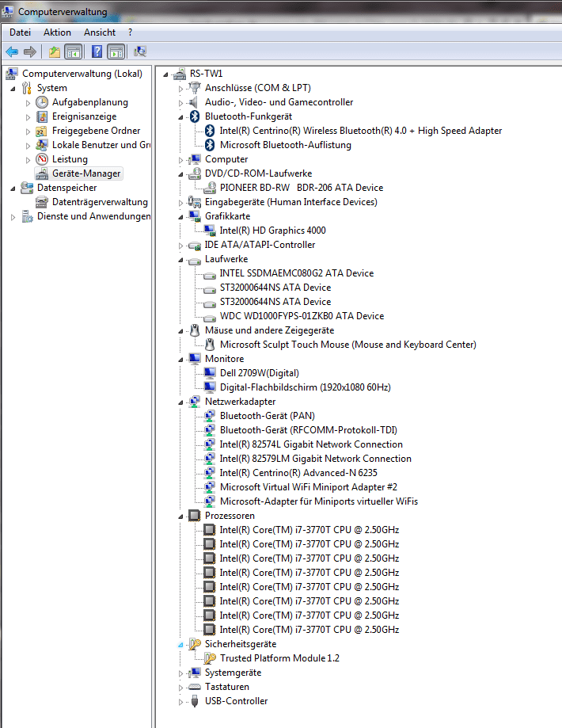Viewport: 562px width, 728px height.
Task: Open the Ansicht menu
Action: [x=99, y=32]
